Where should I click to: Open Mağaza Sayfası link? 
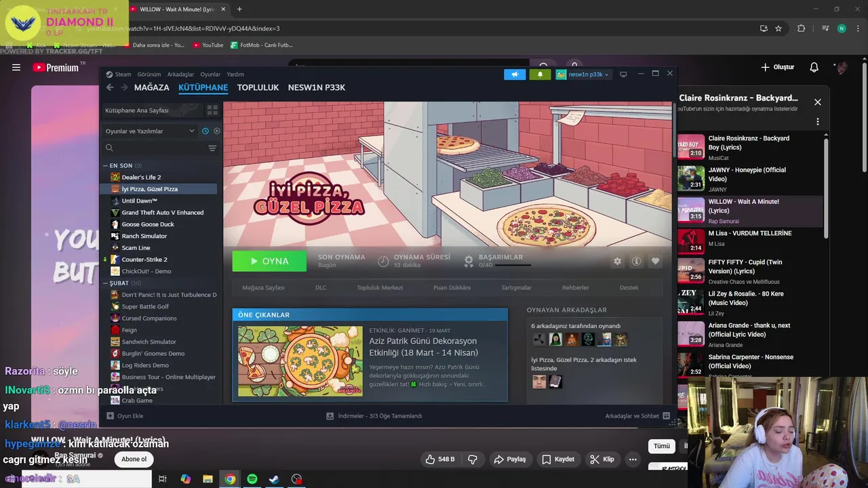point(263,287)
